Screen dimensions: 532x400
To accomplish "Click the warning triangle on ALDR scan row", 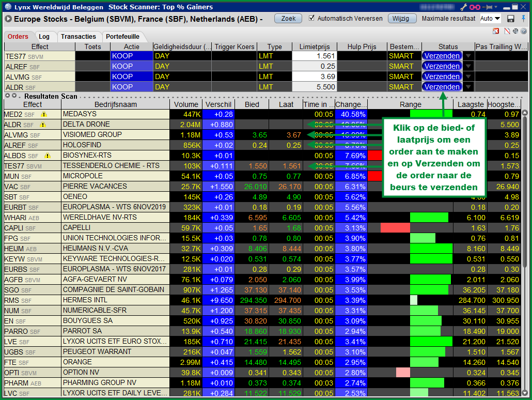I will (x=43, y=125).
